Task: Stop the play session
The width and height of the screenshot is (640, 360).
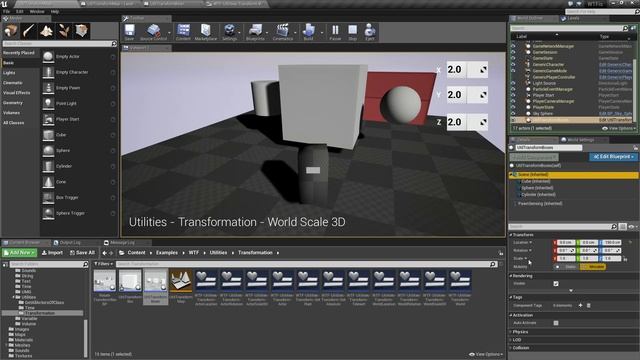Action: click(353, 32)
